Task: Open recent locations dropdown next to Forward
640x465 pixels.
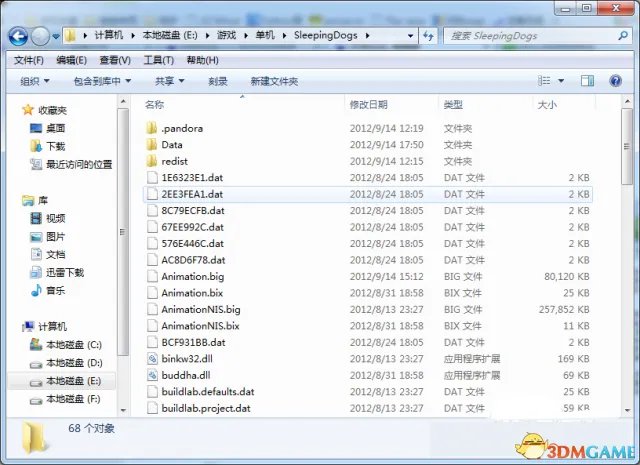Action: coord(56,37)
